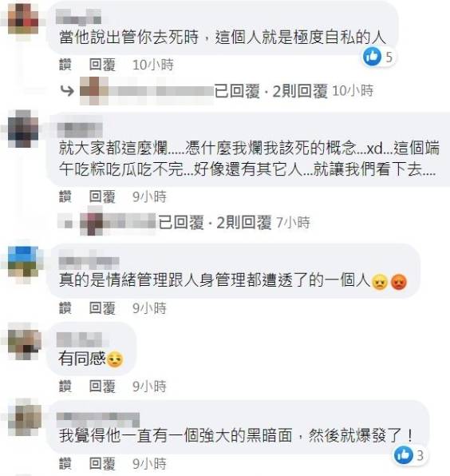This screenshot has width=450, height=476.
Task: Click the avatar beside the 有同感 comment
Action: click(24, 342)
